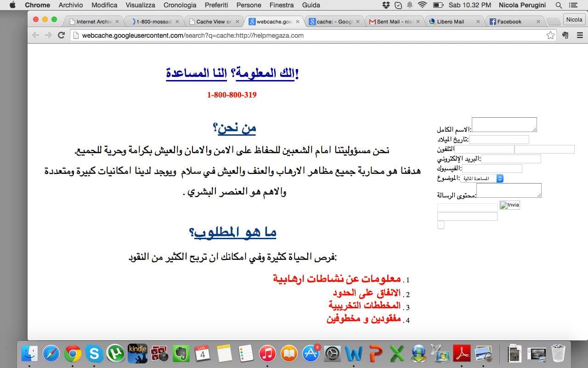Launch uTorrent from the Dock
Viewport: 588px width, 368px height.
click(116, 354)
